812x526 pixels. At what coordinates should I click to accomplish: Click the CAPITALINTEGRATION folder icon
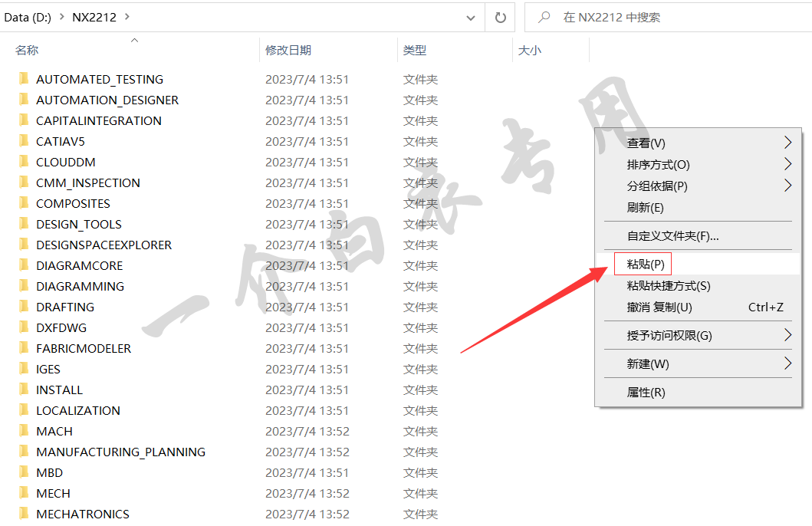click(23, 120)
